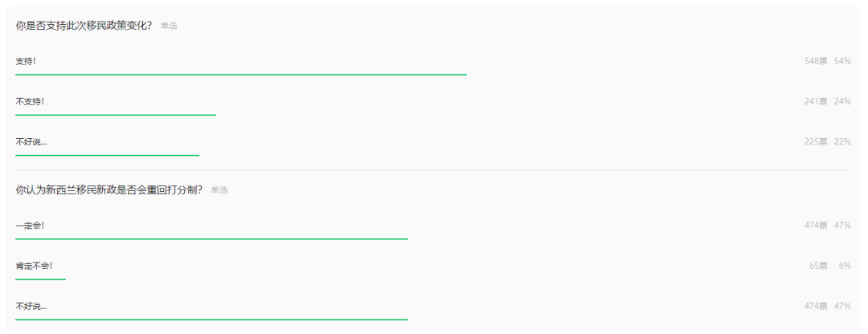Image resolution: width=868 pixels, height=334 pixels.
Task: Click the short green bar for '肯定不会!'
Action: (x=40, y=279)
